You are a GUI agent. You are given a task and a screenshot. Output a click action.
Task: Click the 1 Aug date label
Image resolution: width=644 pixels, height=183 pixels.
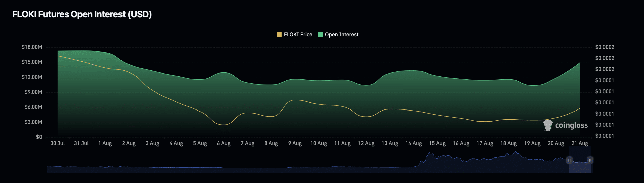105,143
